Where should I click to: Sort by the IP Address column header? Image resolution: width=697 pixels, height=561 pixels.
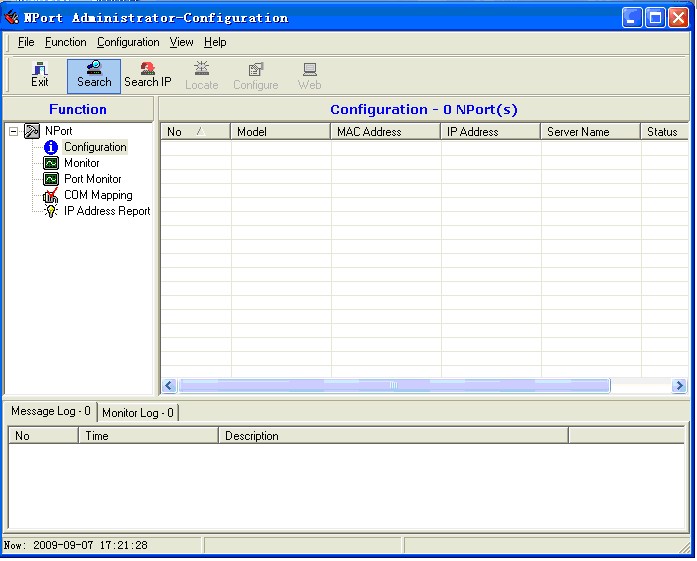coord(491,132)
